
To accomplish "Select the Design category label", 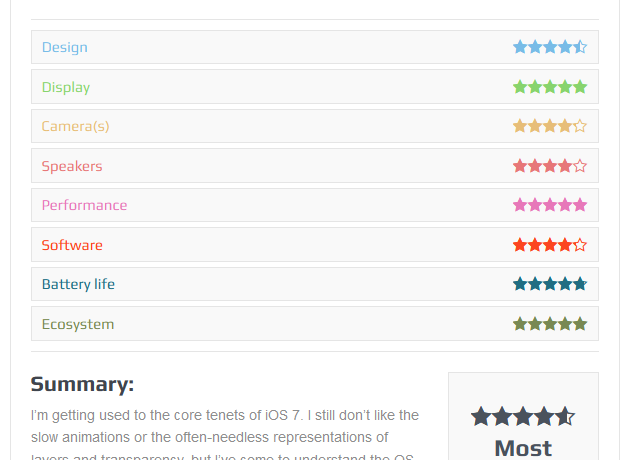I will tap(64, 47).
